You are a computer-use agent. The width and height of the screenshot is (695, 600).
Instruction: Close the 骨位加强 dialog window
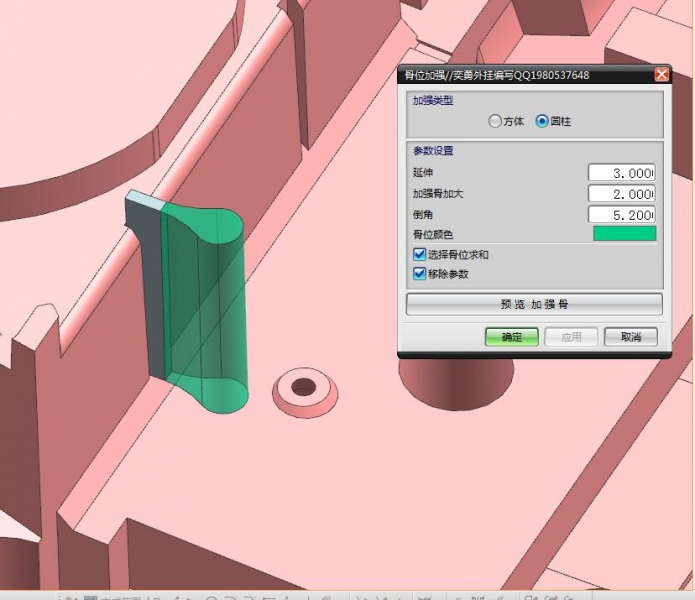661,75
